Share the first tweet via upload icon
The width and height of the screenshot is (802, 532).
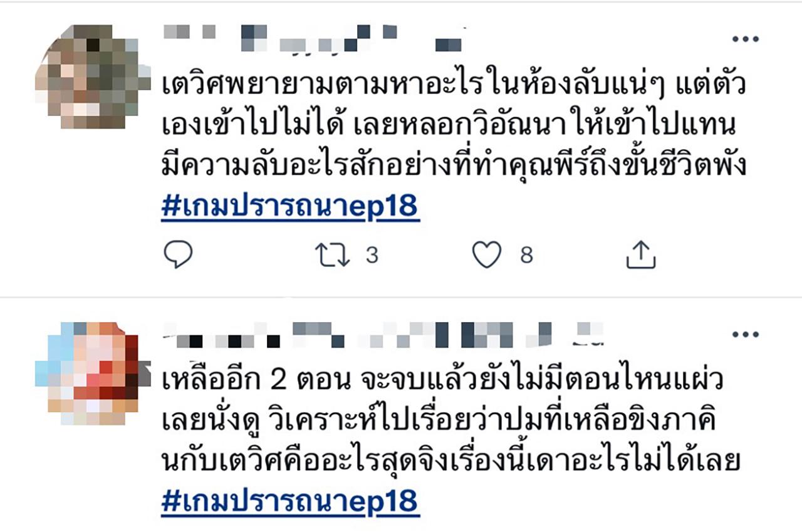point(641,255)
